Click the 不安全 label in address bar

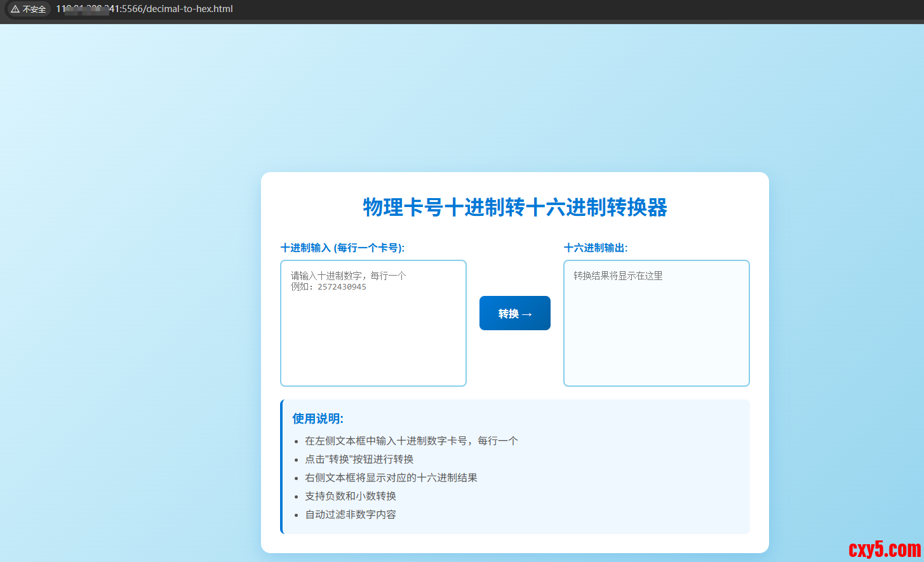(x=34, y=9)
